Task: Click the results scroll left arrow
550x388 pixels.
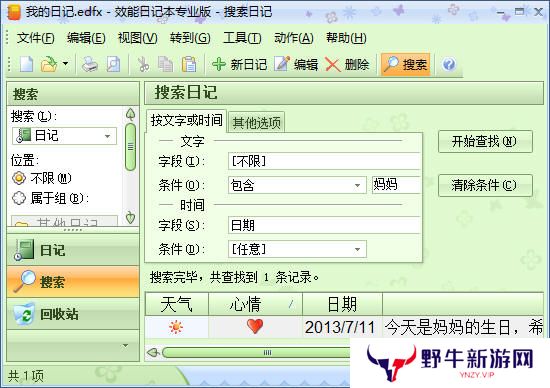Action: pyautogui.click(x=154, y=353)
